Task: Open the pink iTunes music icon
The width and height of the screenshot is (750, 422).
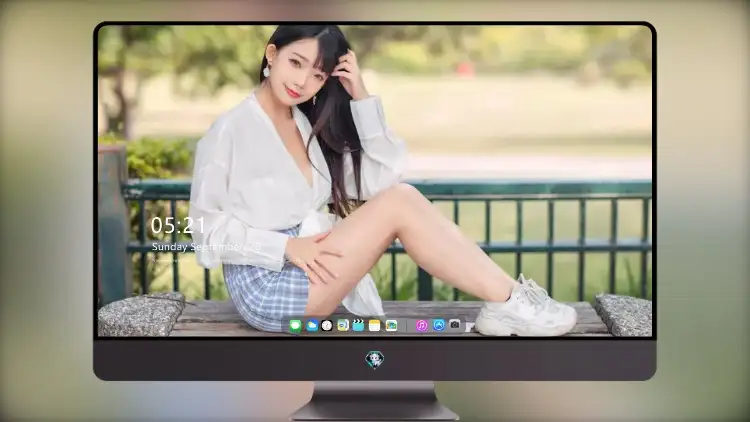Action: (422, 326)
